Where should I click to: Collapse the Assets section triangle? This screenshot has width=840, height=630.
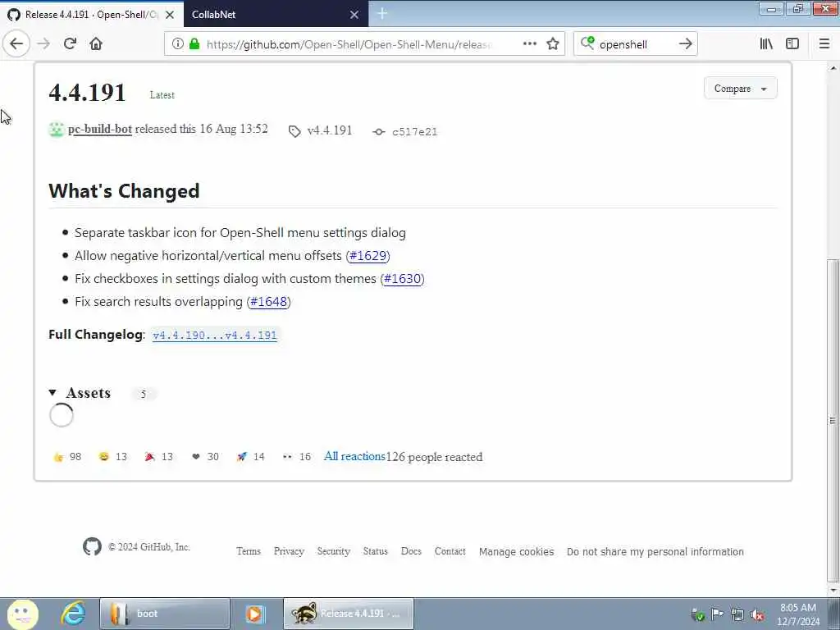[52, 393]
